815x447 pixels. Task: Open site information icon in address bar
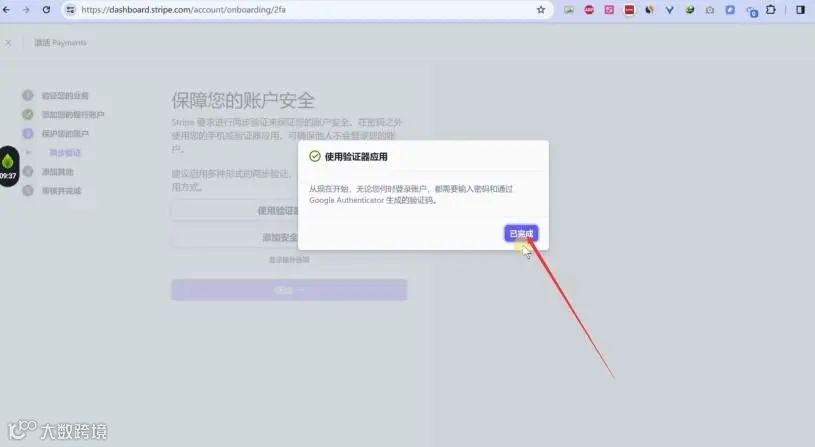pyautogui.click(x=70, y=10)
